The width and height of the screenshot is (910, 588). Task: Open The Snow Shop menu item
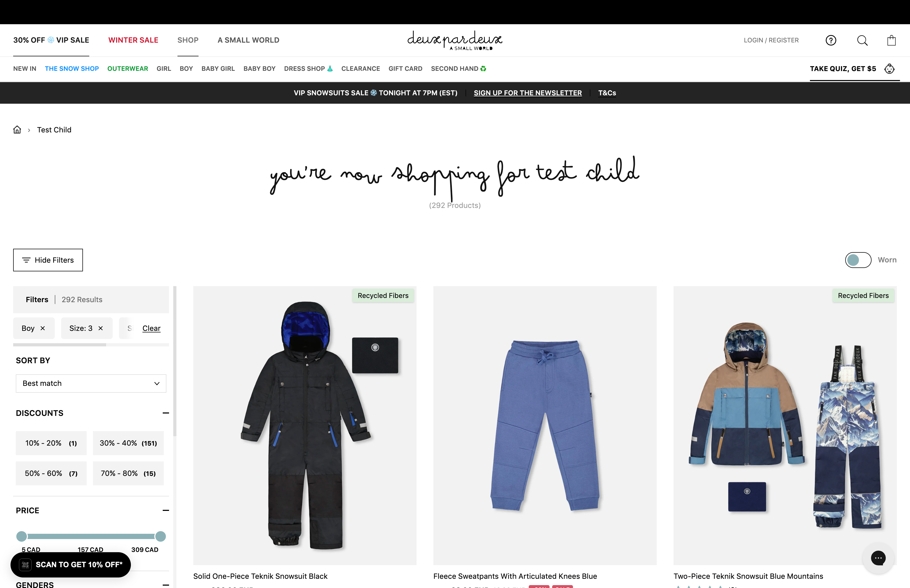(x=72, y=69)
